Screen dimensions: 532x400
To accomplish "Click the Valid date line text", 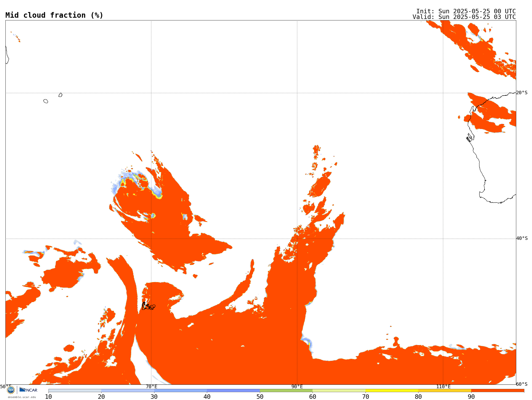I will point(464,17).
